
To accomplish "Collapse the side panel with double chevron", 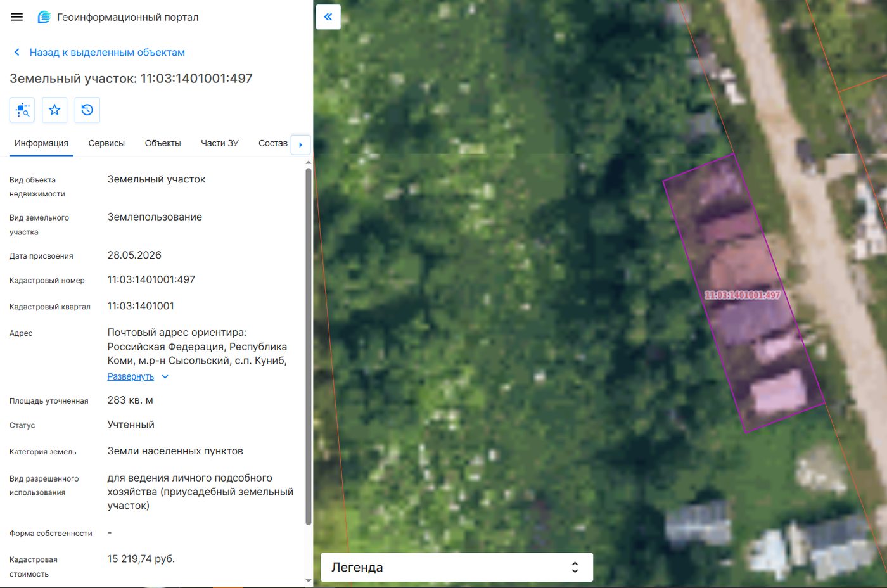I will (328, 17).
